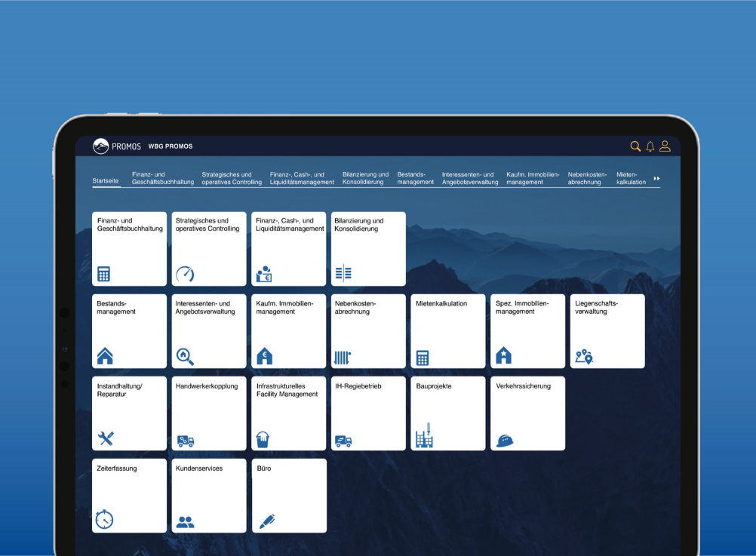Click the speedometer icon on Controlling tile

pyautogui.click(x=185, y=274)
